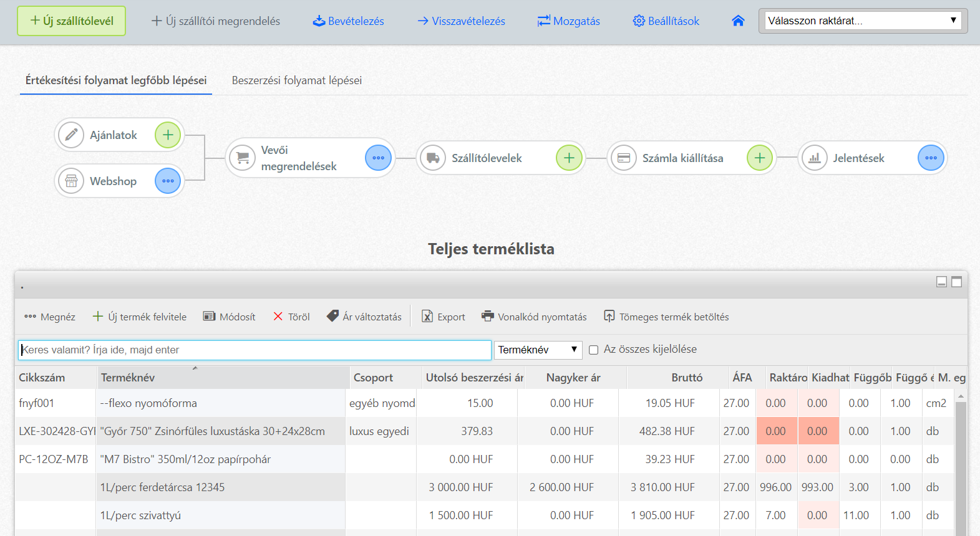The height and width of the screenshot is (536, 980).
Task: Sort by Kiadható column header
Action: pos(830,378)
